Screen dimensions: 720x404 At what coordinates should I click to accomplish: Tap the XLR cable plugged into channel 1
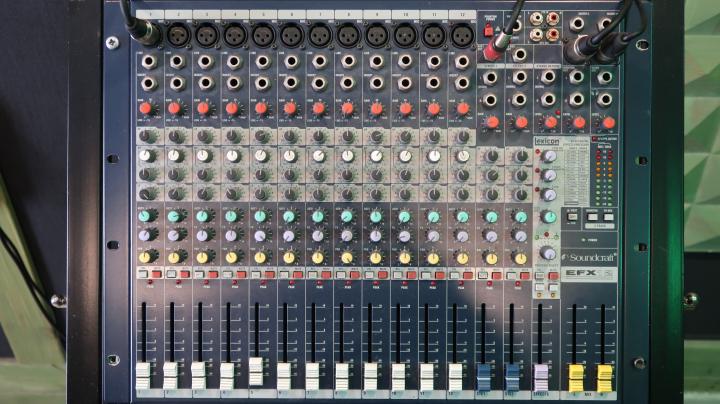click(144, 32)
